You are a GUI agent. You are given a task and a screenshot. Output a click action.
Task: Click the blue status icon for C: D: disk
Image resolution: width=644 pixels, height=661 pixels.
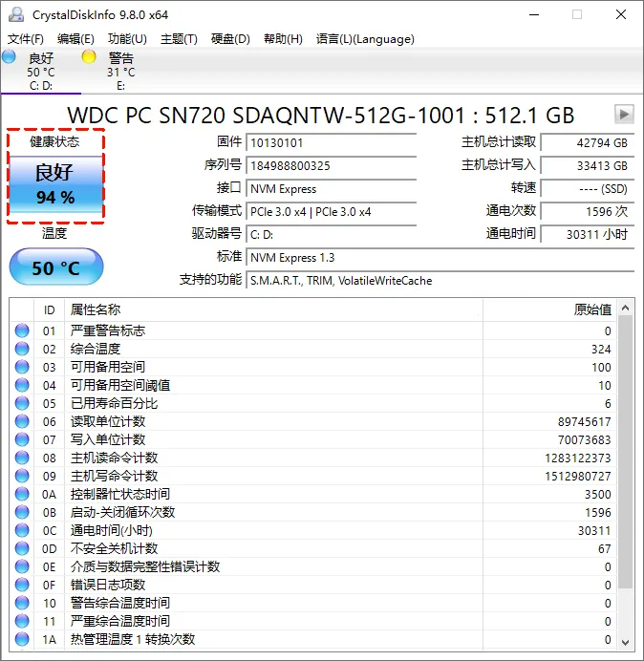pyautogui.click(x=9, y=56)
